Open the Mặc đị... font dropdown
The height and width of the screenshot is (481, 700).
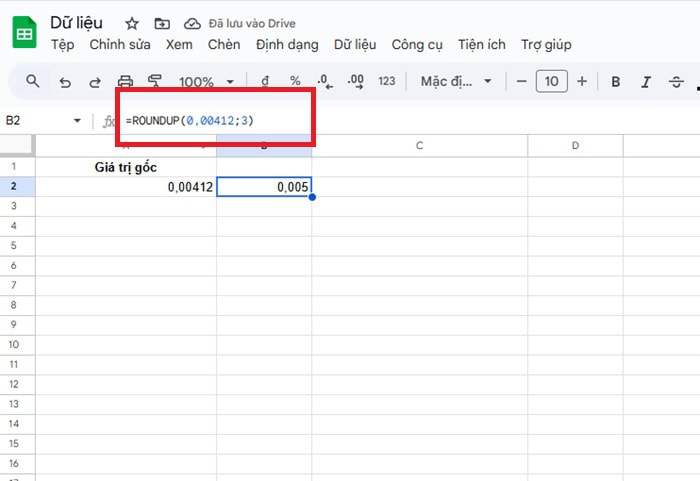coord(456,81)
